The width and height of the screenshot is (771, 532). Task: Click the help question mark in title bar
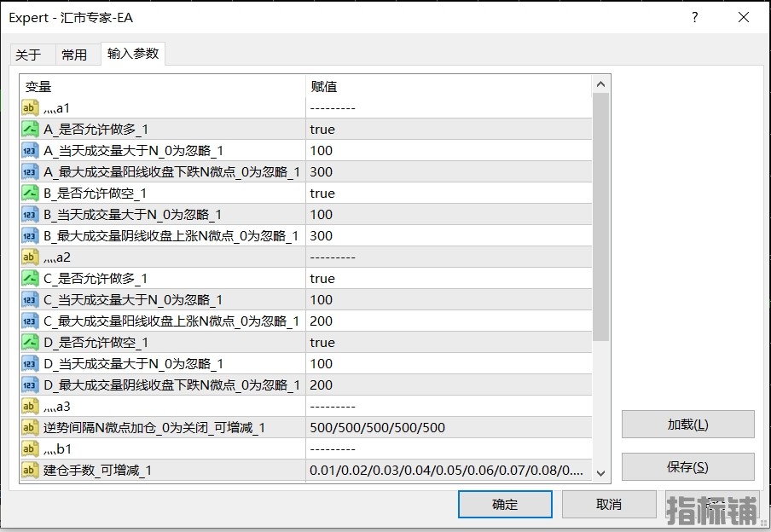[x=694, y=18]
